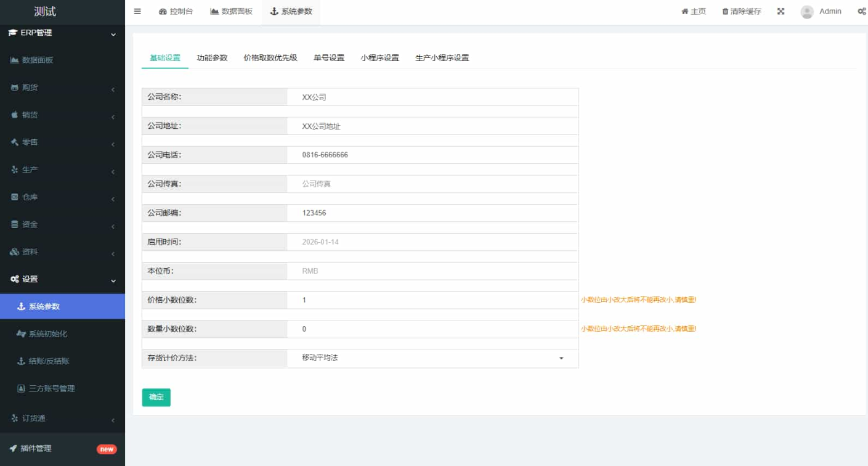Open the 单号设置 tab
Viewport: 868px width, 466px height.
[x=329, y=57]
